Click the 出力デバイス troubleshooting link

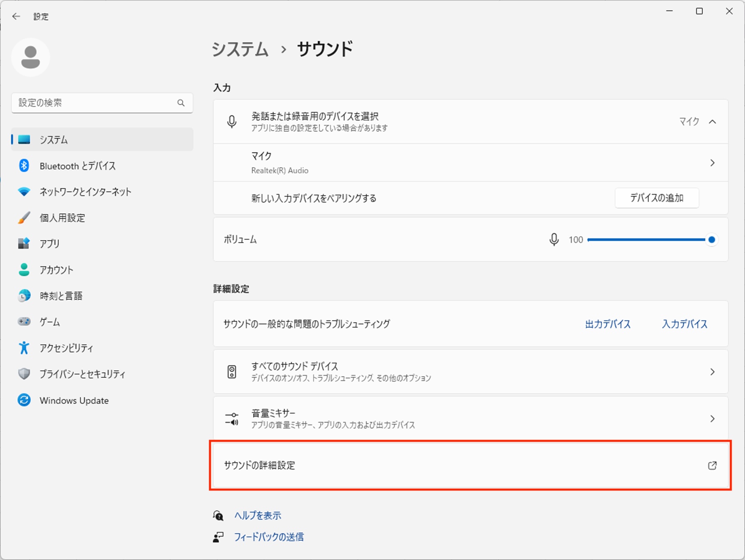pyautogui.click(x=607, y=324)
